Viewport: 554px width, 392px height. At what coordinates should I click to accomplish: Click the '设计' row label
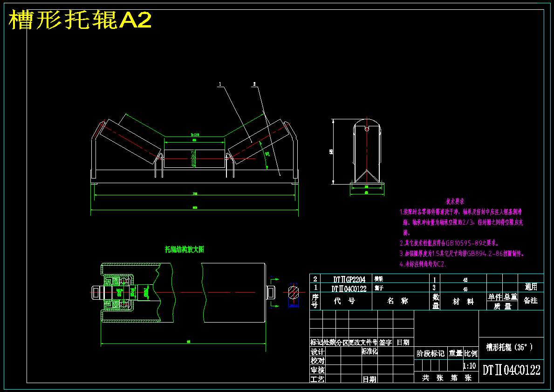[317, 352]
